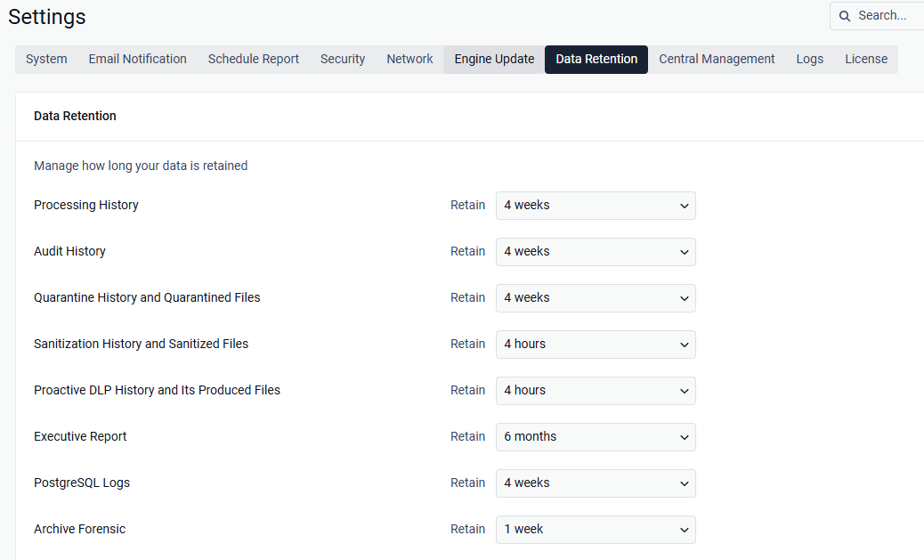
Task: Open the System tab
Action: point(46,59)
